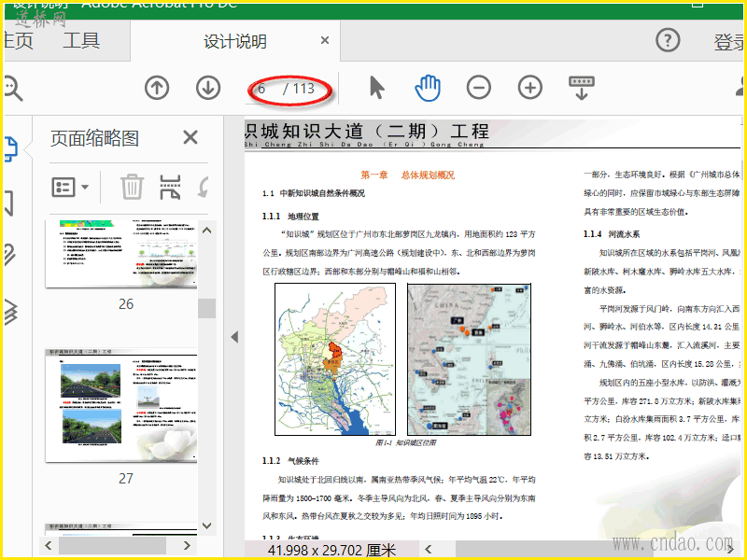This screenshot has height=560, width=747.
Task: Open the help question mark icon
Action: (668, 40)
